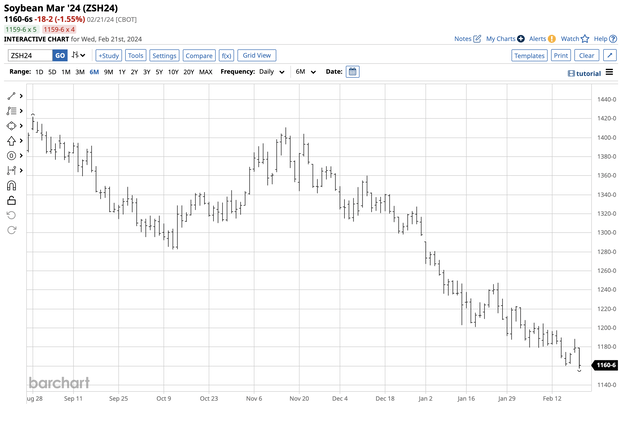The width and height of the screenshot is (640, 423).
Task: Select the 10Y range
Action: (x=173, y=72)
